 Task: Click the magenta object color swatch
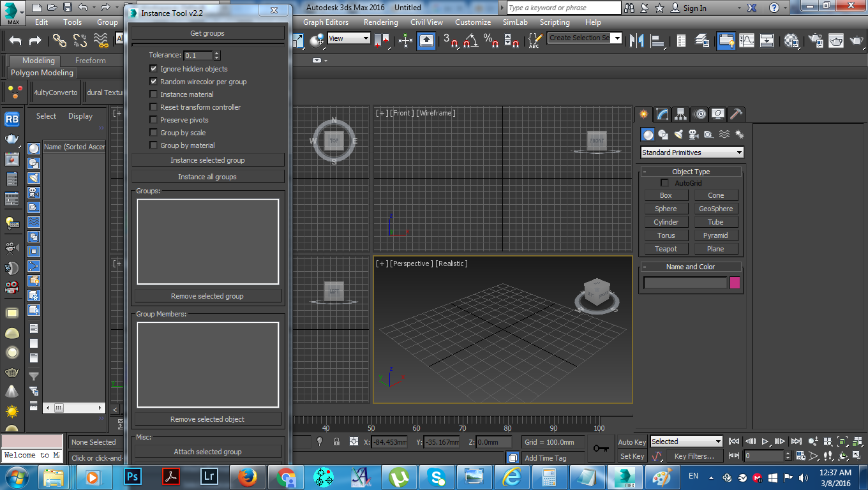pos(735,283)
